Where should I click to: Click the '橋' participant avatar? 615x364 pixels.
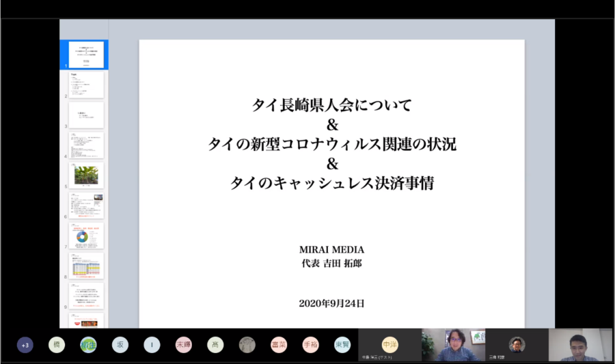tap(57, 345)
